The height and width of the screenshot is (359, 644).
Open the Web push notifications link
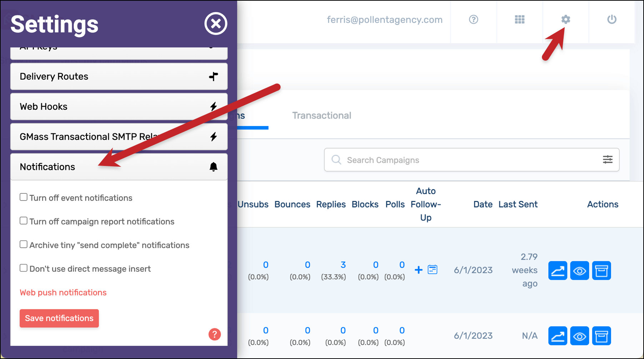tap(63, 293)
